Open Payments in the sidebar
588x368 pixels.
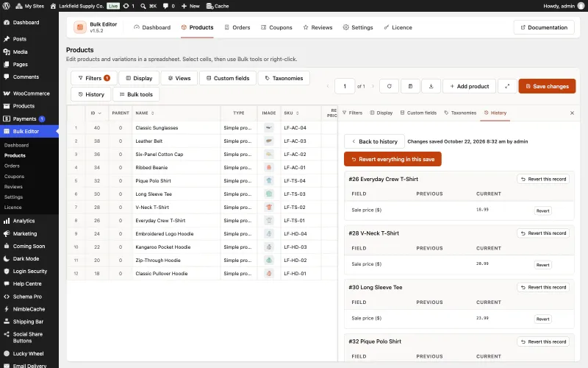coord(24,118)
